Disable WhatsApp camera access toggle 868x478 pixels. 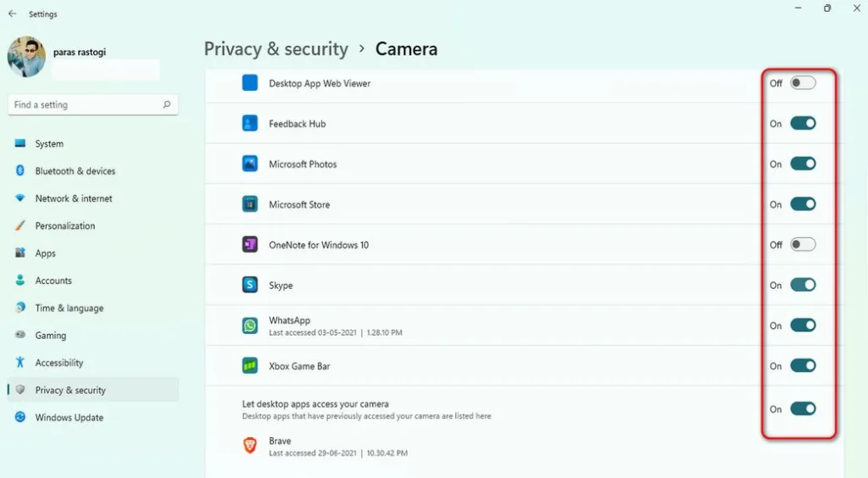coord(803,325)
